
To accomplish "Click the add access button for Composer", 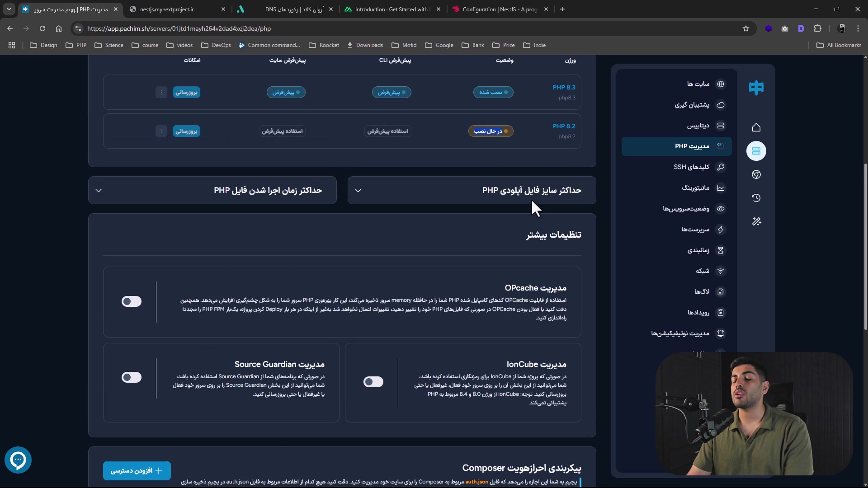I will point(137,471).
